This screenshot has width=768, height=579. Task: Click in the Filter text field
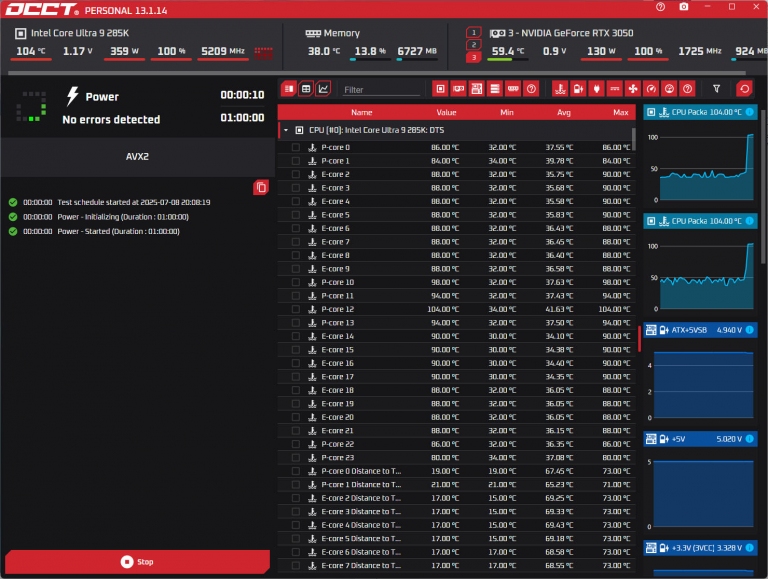click(381, 90)
